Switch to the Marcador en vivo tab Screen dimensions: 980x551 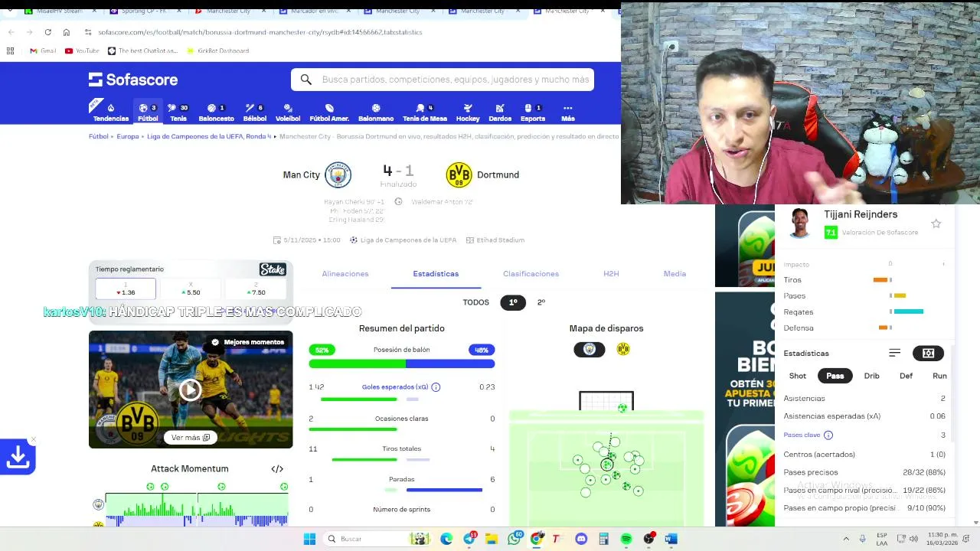pos(314,11)
